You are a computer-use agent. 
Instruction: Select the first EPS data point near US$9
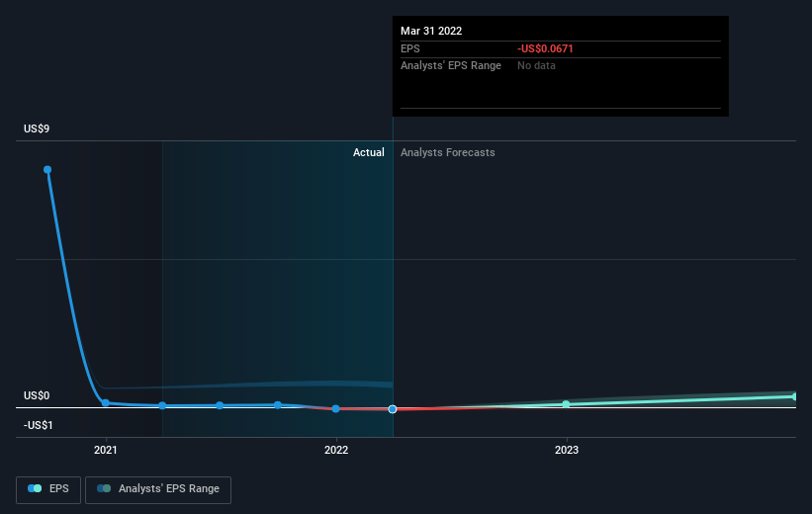(47, 170)
